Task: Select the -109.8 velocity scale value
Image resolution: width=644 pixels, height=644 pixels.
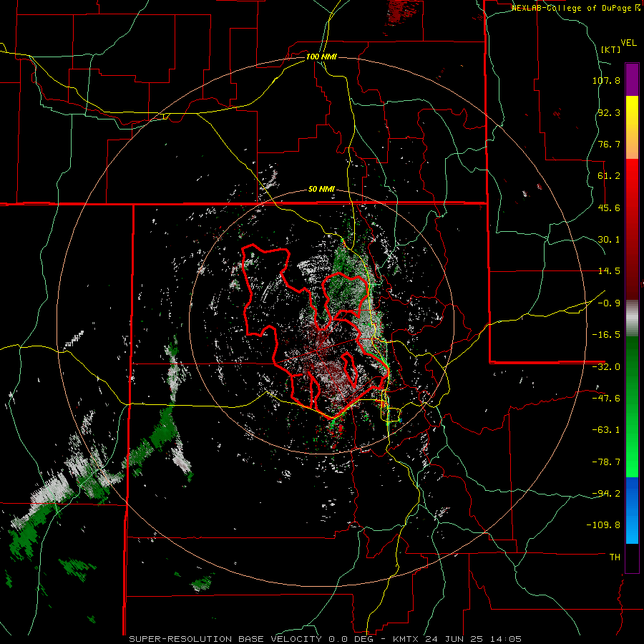Action: point(603,525)
